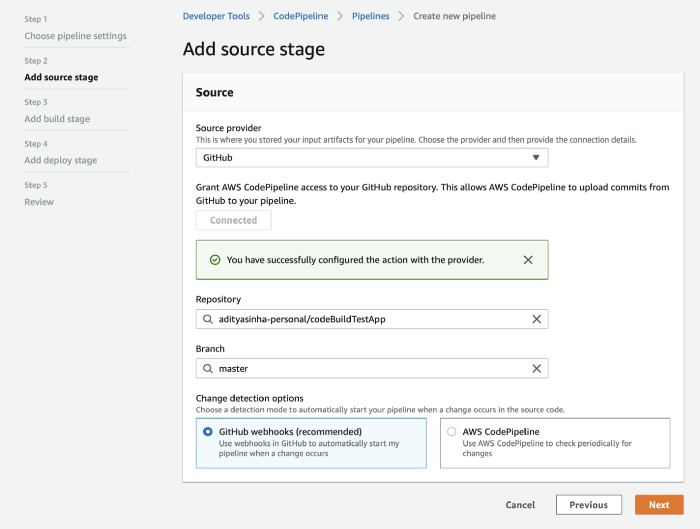The width and height of the screenshot is (700, 529).
Task: Jump to the Add build stage step
Action: [57, 119]
